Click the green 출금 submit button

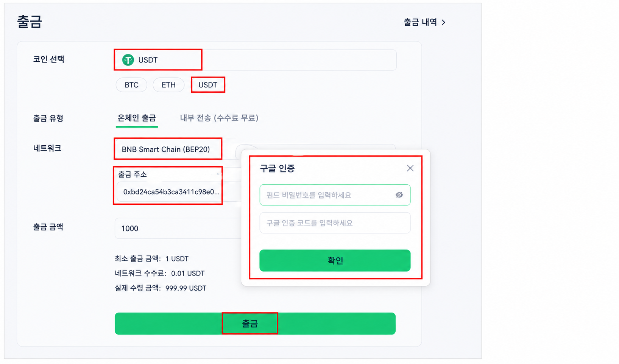coord(255,324)
